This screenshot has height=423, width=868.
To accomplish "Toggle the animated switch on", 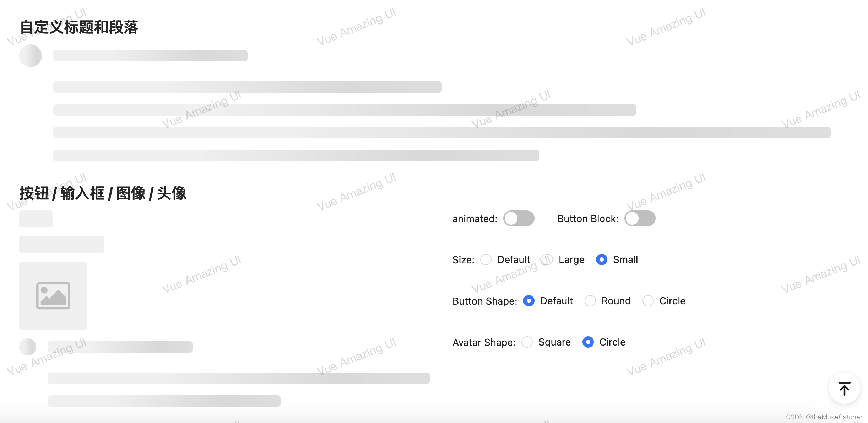I will tap(517, 218).
